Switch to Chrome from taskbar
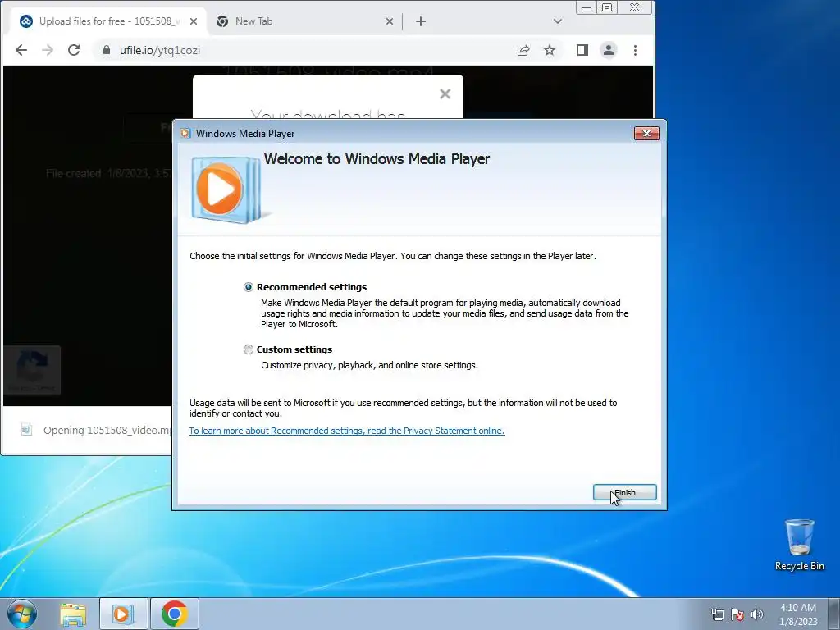Image resolution: width=840 pixels, height=630 pixels. point(174,614)
